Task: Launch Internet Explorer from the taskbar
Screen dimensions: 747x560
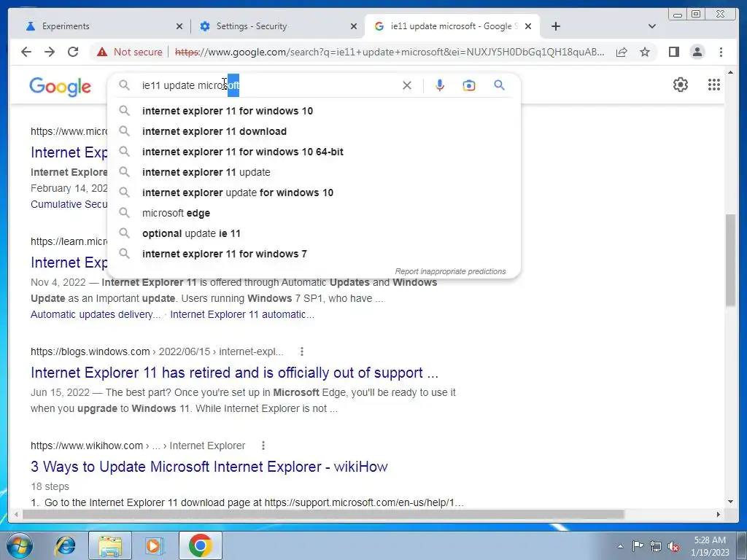Action: 65,545
